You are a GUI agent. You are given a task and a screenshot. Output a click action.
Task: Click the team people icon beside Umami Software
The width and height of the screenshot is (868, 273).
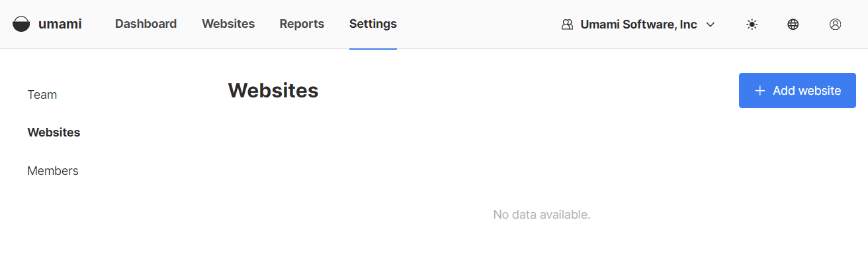pyautogui.click(x=567, y=25)
